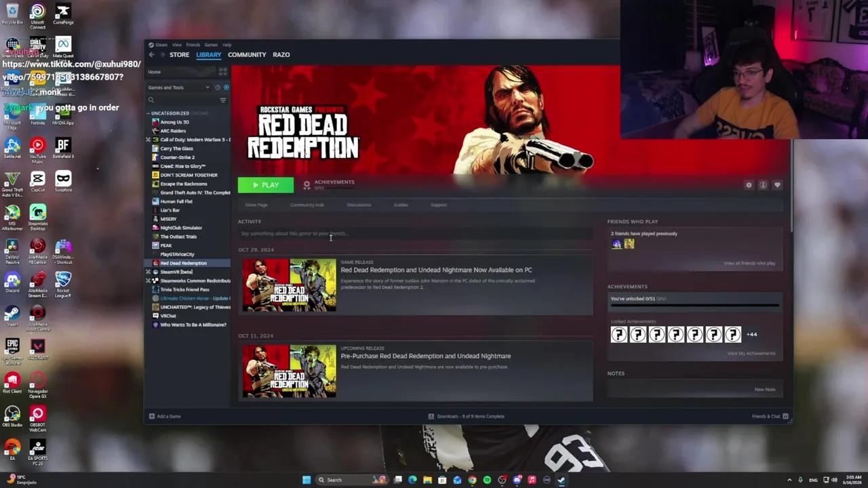This screenshot has height=488, width=868.
Task: Click the +44 more achievements
Action: pyautogui.click(x=752, y=334)
